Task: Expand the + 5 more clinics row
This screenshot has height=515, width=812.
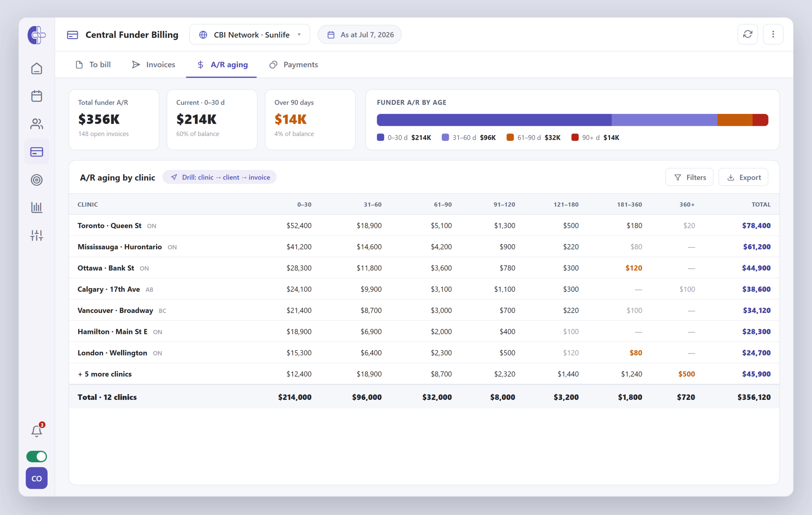Action: click(x=424, y=374)
